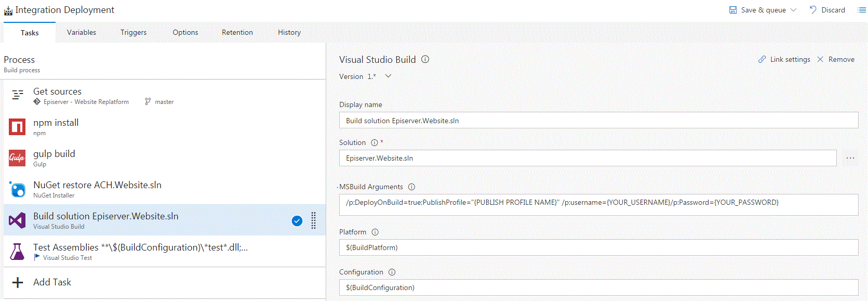
Task: Switch to the Tasks tab
Action: [30, 33]
